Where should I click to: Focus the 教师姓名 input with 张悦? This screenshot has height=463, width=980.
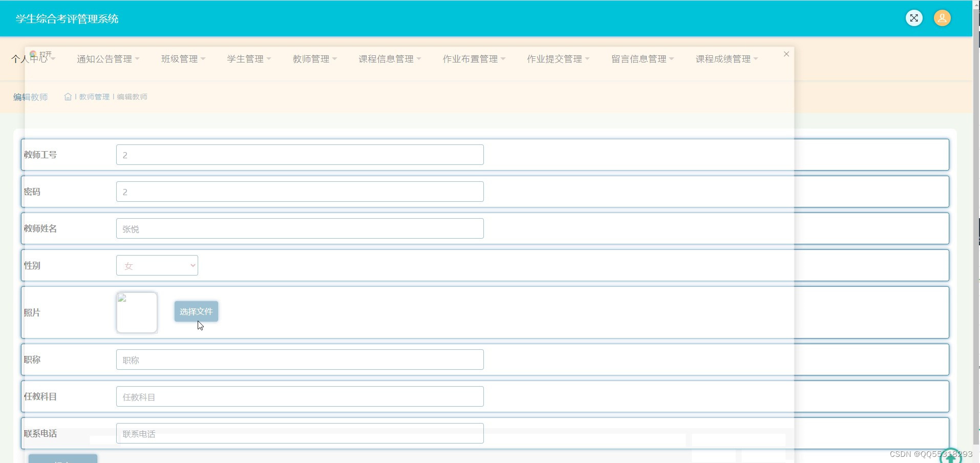300,228
